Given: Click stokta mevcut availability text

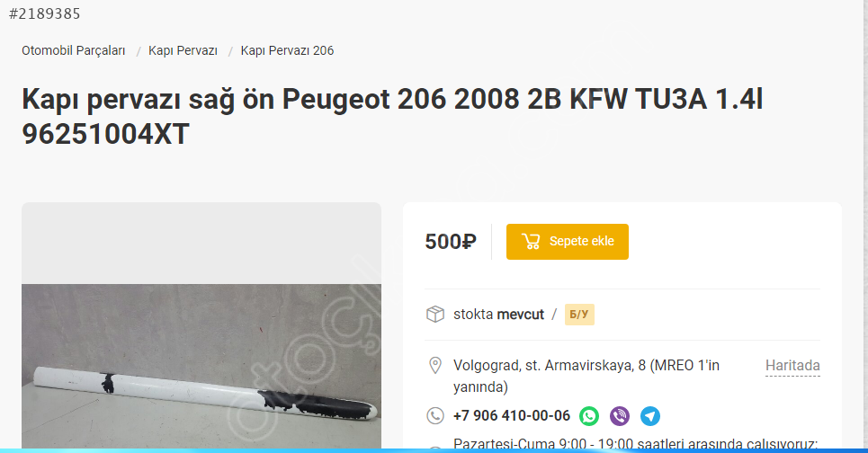Looking at the screenshot, I should (499, 315).
